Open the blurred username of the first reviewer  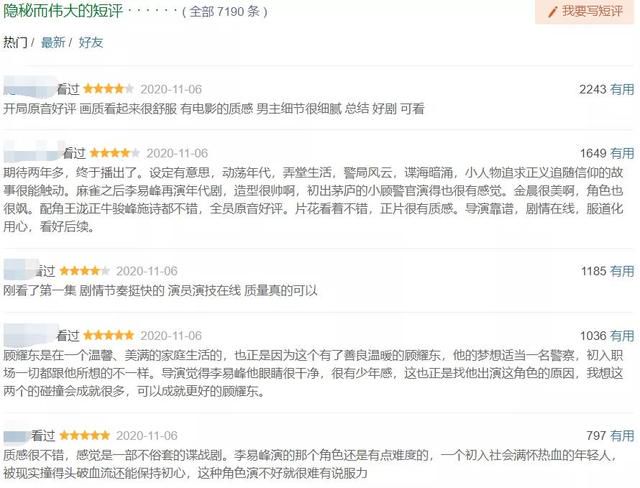pos(29,87)
